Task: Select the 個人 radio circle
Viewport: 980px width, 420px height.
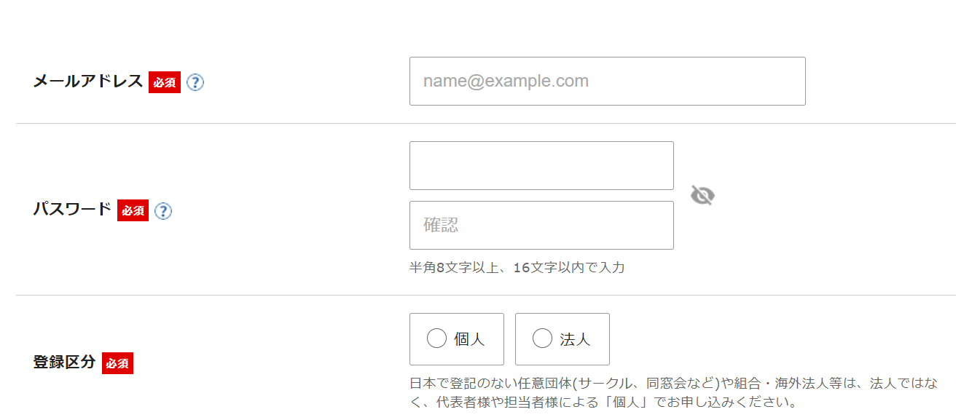Action: (x=436, y=338)
